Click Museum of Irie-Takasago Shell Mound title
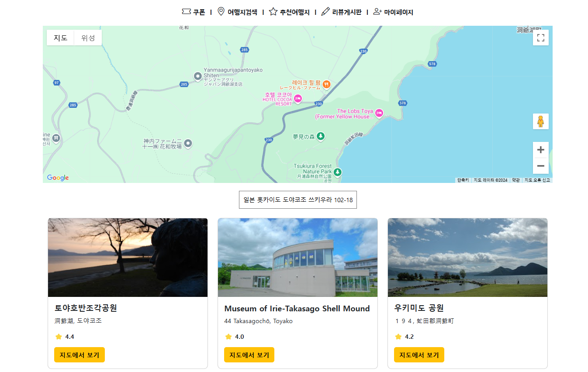588x372 pixels. click(297, 309)
